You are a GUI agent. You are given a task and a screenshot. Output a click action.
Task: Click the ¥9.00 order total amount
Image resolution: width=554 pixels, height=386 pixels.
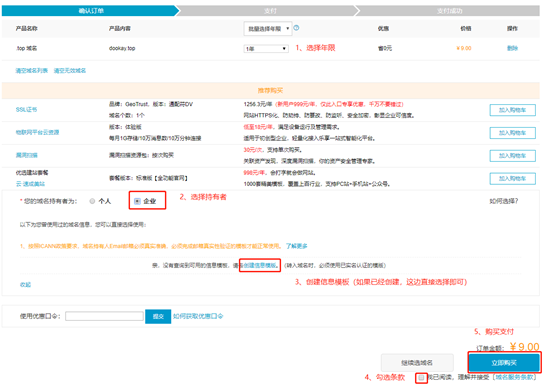(525, 347)
